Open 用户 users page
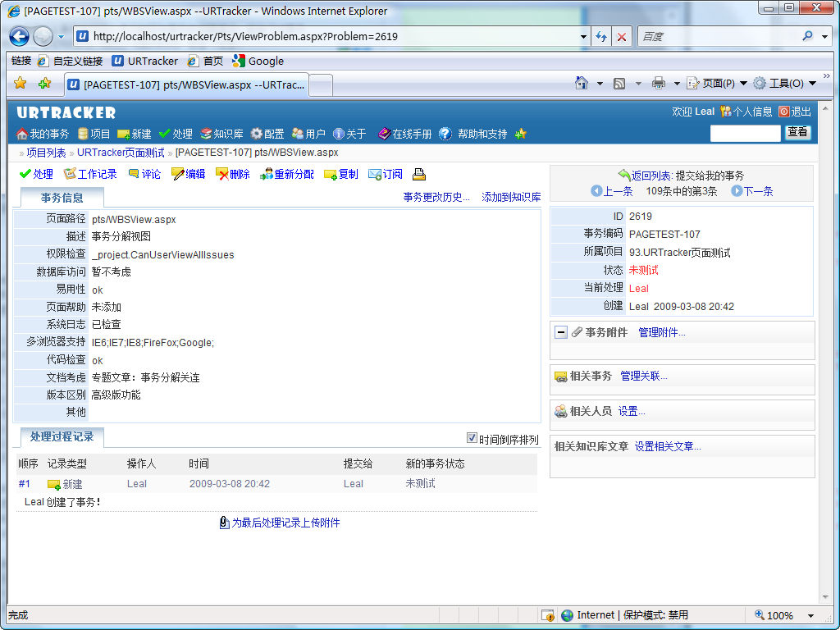 click(x=308, y=134)
